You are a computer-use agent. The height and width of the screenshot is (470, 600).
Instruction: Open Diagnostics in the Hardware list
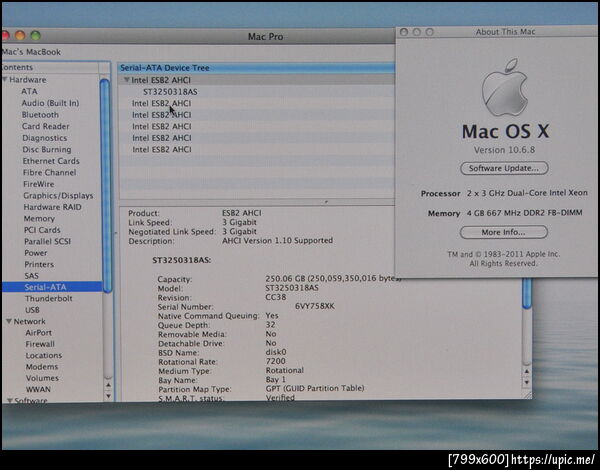click(44, 138)
